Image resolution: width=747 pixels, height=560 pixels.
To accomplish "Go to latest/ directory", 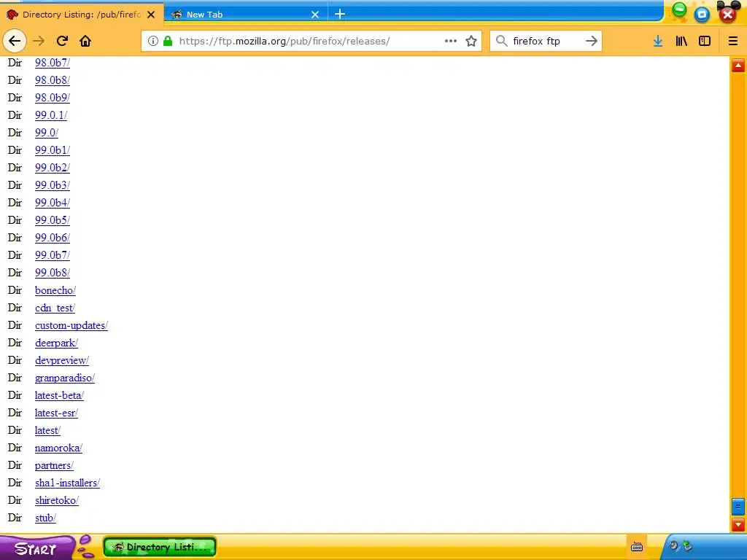I will (47, 430).
